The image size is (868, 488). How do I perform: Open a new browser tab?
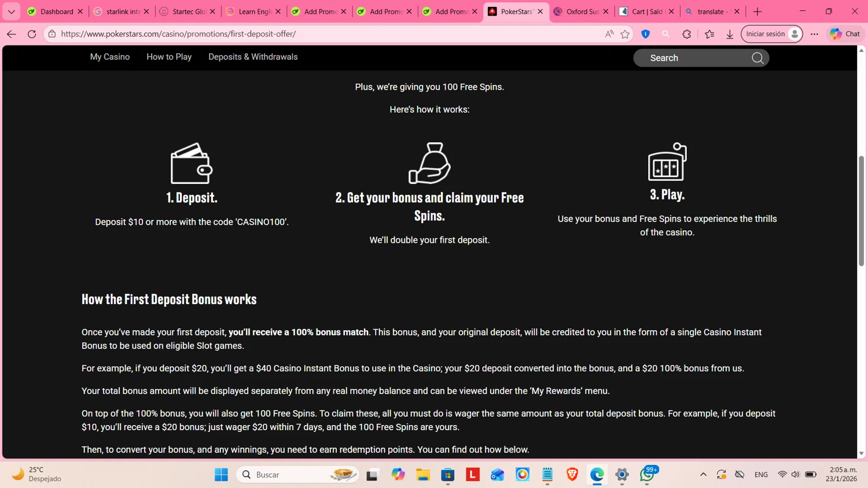757,12
